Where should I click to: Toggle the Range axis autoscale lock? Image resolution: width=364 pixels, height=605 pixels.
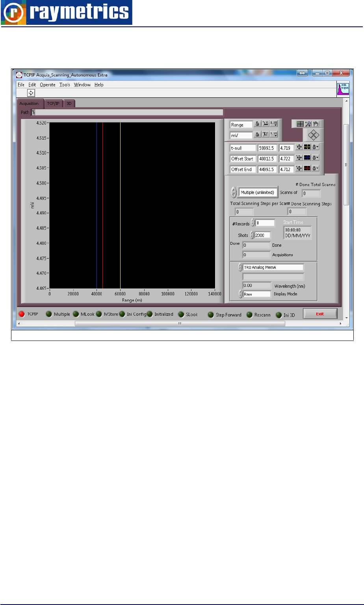pyautogui.click(x=257, y=124)
